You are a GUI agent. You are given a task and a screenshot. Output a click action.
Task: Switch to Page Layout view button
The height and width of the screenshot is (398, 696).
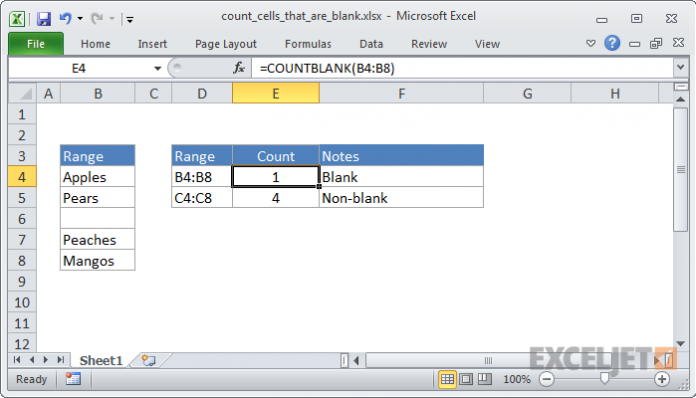(466, 379)
